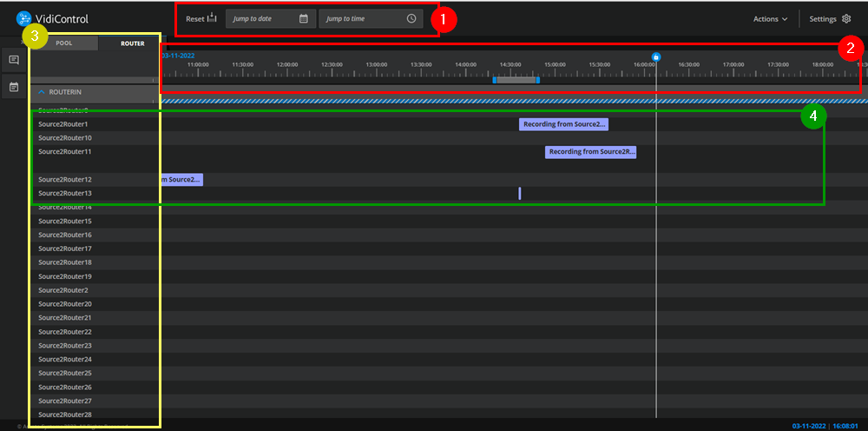Select the ROUTER tab
The height and width of the screenshot is (431, 868).
[x=132, y=43]
